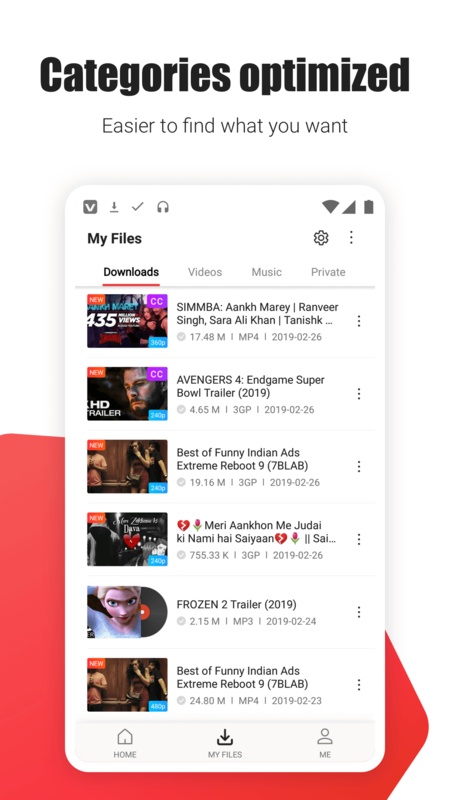Tap the download arrow in status bar
This screenshot has width=450, height=800.
[114, 207]
